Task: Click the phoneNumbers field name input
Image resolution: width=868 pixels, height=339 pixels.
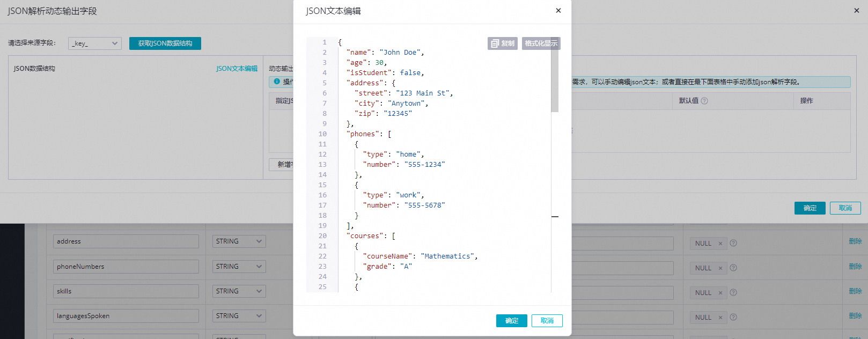Action: [126, 267]
